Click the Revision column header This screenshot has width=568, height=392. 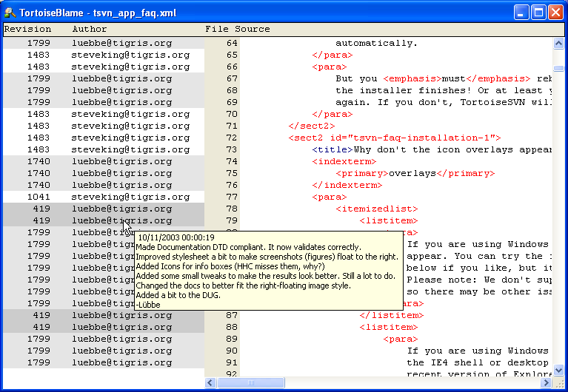pos(27,29)
